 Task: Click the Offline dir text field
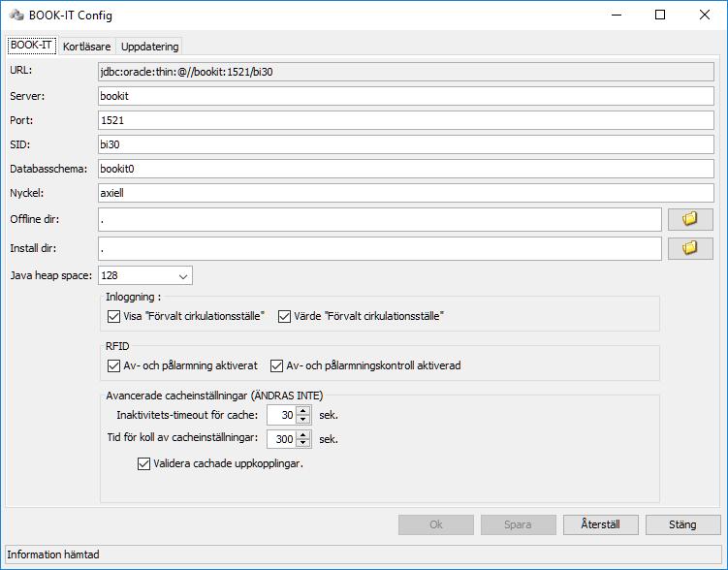pyautogui.click(x=380, y=219)
